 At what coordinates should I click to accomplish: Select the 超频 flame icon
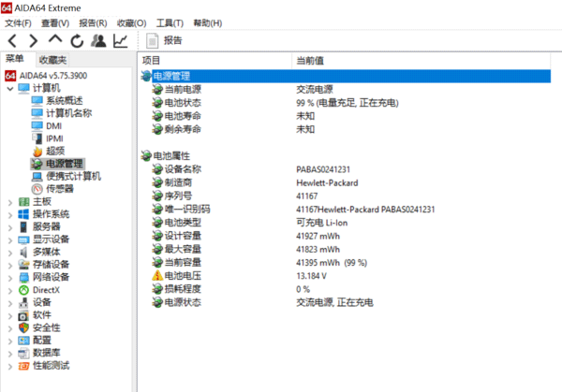37,151
